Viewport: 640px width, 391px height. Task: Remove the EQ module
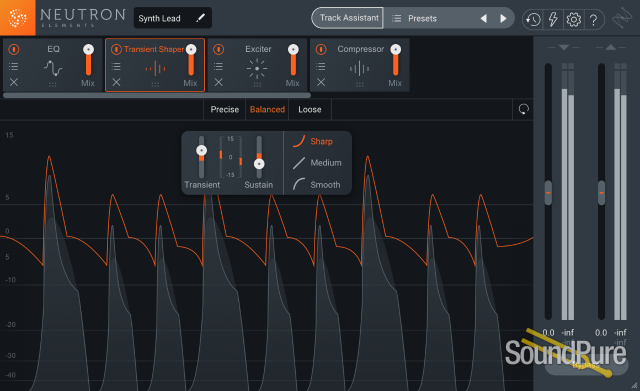tap(14, 82)
